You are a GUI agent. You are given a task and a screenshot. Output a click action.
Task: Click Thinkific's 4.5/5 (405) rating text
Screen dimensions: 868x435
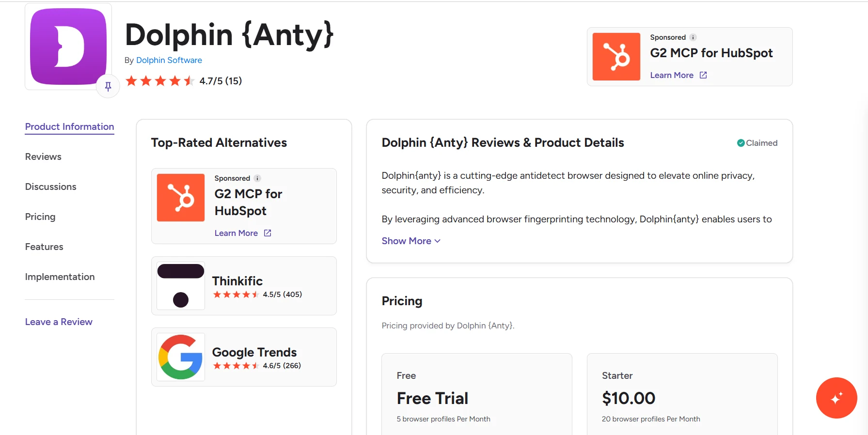pyautogui.click(x=283, y=295)
